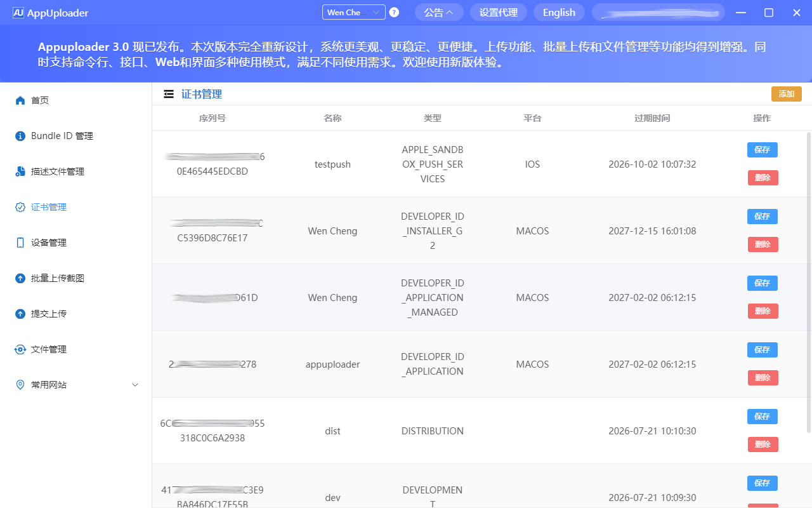Open the AppUploader home page icon
Viewport: 812px width, 508px height.
[20, 100]
